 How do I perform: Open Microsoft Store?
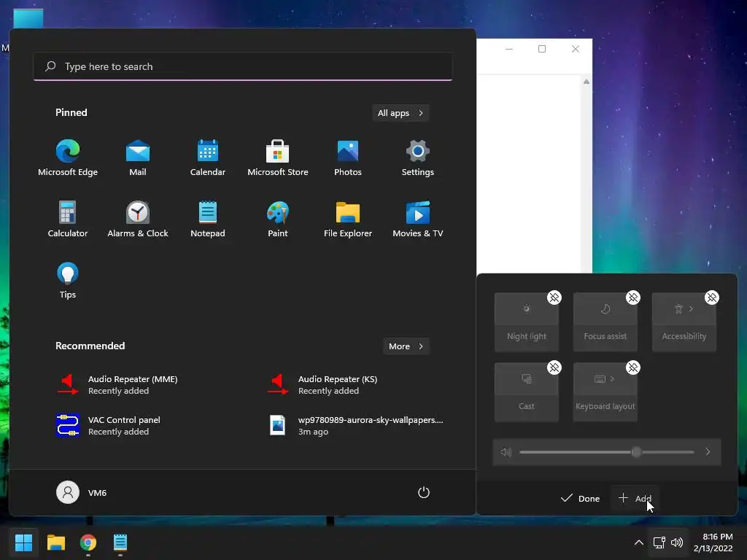(x=278, y=158)
